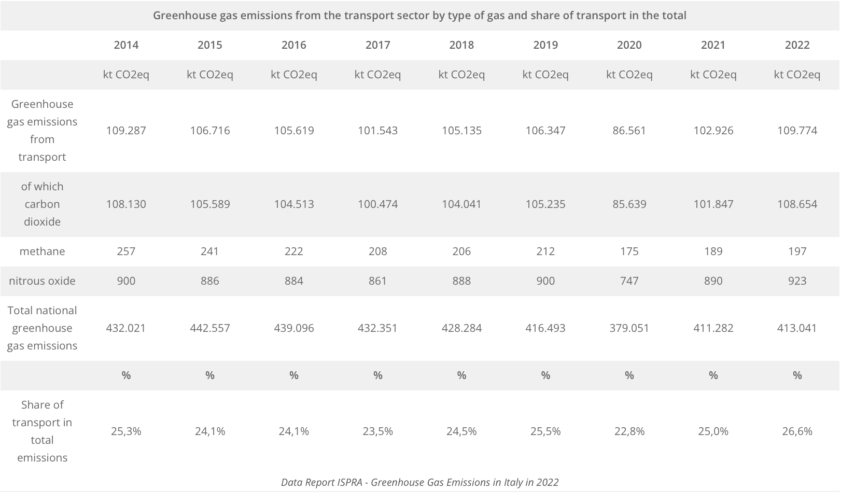
Task: Select the total national emissions value 442.557
Action: click(209, 328)
